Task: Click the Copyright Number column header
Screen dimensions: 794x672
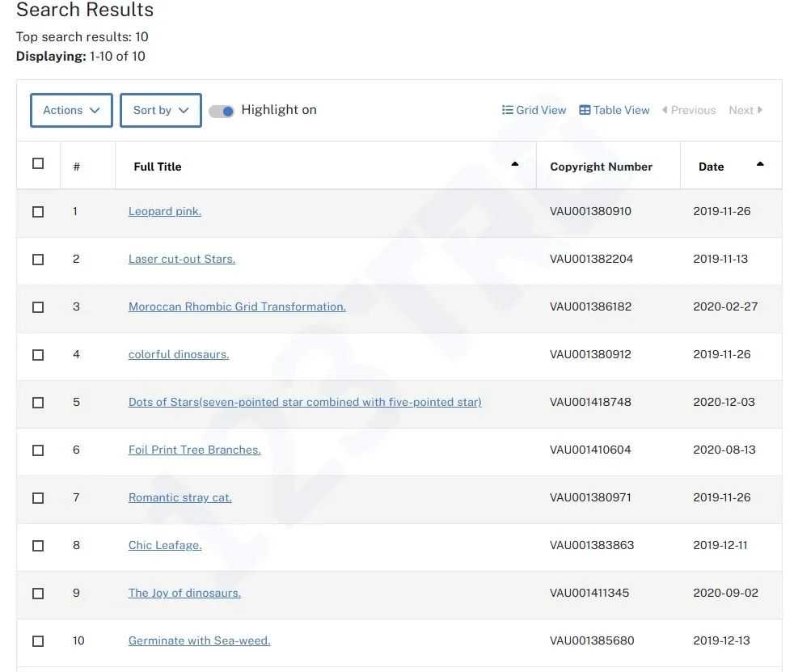Action: (x=601, y=167)
